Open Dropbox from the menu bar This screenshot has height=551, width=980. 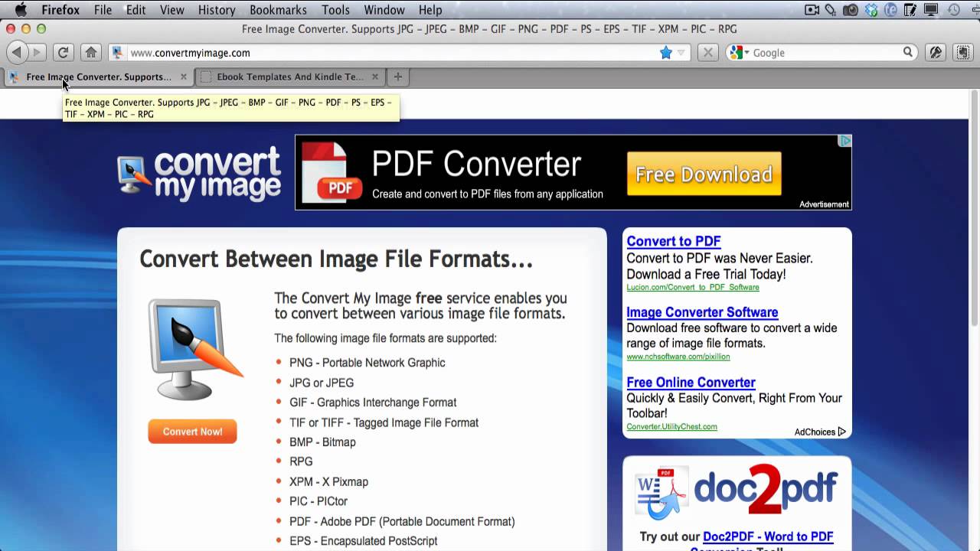click(871, 10)
